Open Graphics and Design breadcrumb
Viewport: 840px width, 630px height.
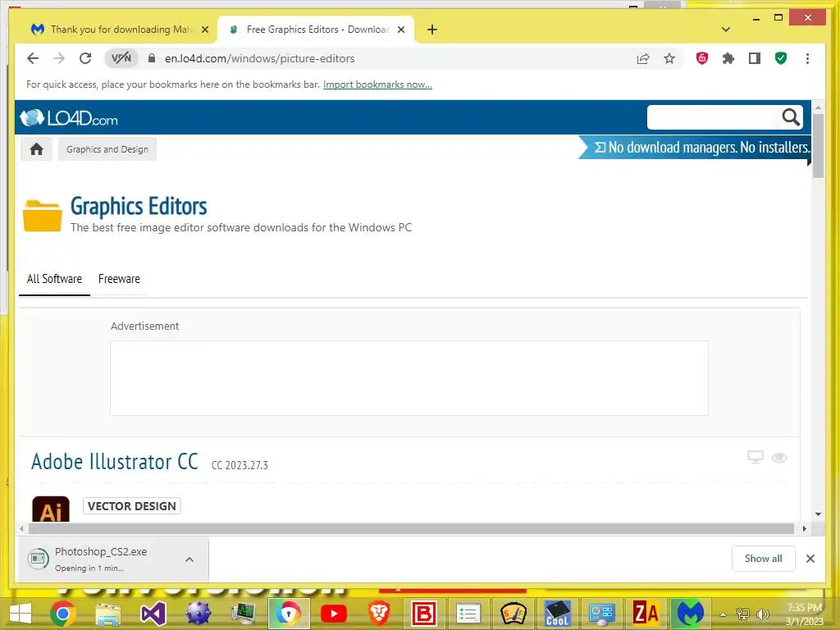tap(107, 149)
